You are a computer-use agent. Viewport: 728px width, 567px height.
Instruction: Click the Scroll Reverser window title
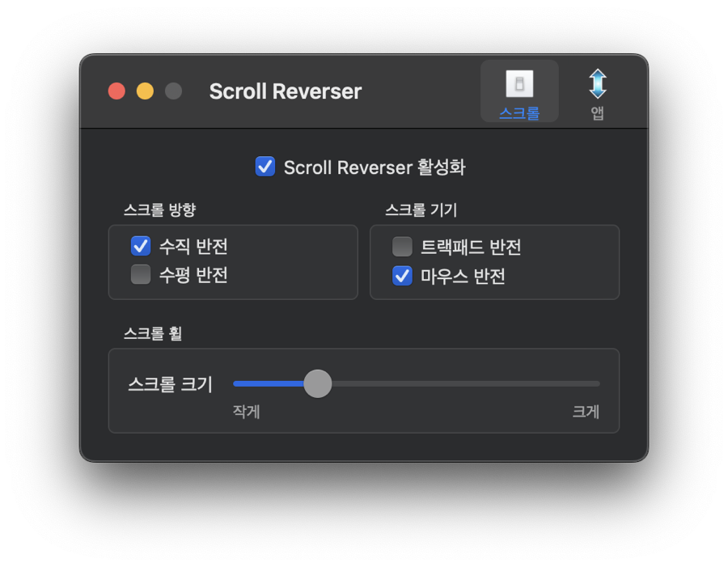(x=286, y=91)
